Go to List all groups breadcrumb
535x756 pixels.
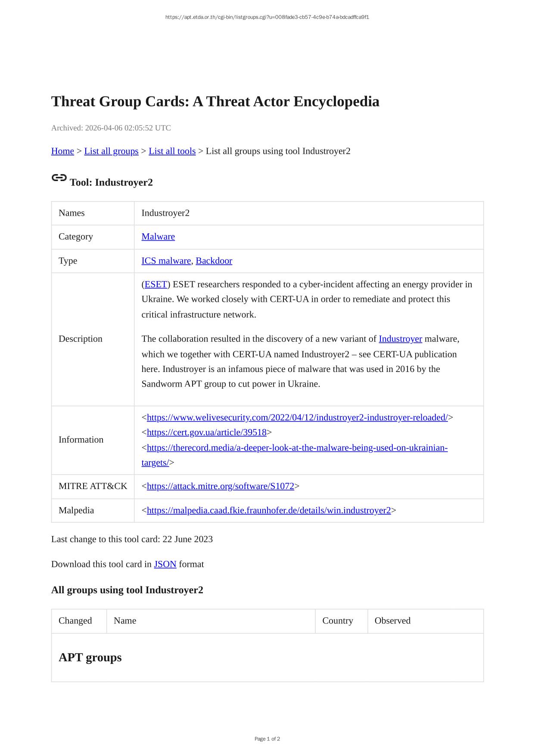click(x=111, y=151)
